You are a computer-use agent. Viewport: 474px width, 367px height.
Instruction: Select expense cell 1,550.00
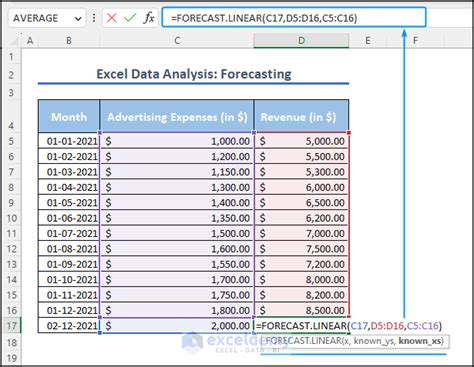(x=177, y=264)
